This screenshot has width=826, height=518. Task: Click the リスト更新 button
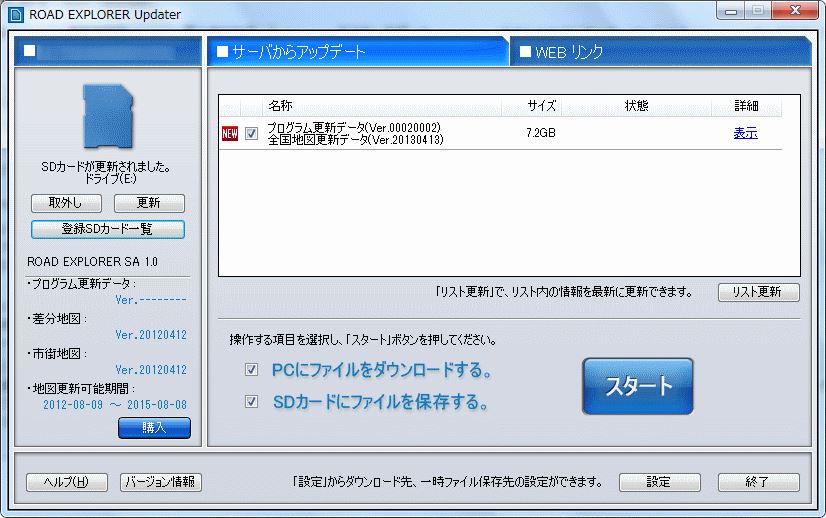[x=759, y=292]
